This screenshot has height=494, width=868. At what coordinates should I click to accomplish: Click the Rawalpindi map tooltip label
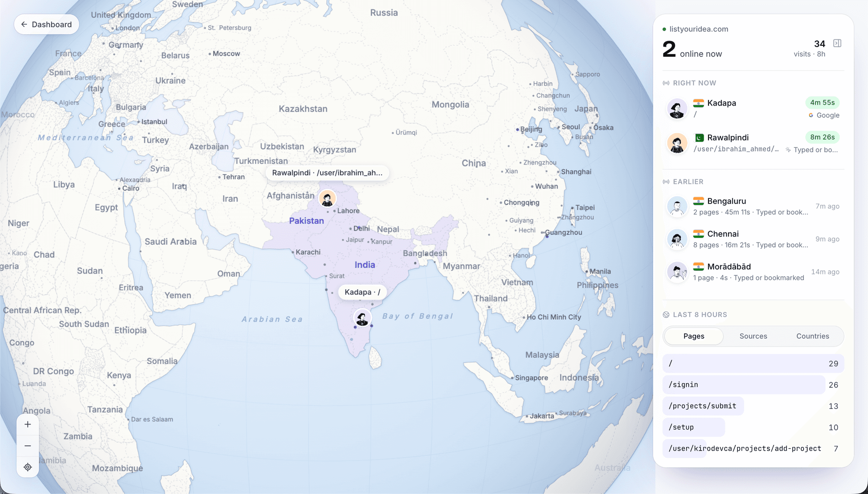click(327, 173)
